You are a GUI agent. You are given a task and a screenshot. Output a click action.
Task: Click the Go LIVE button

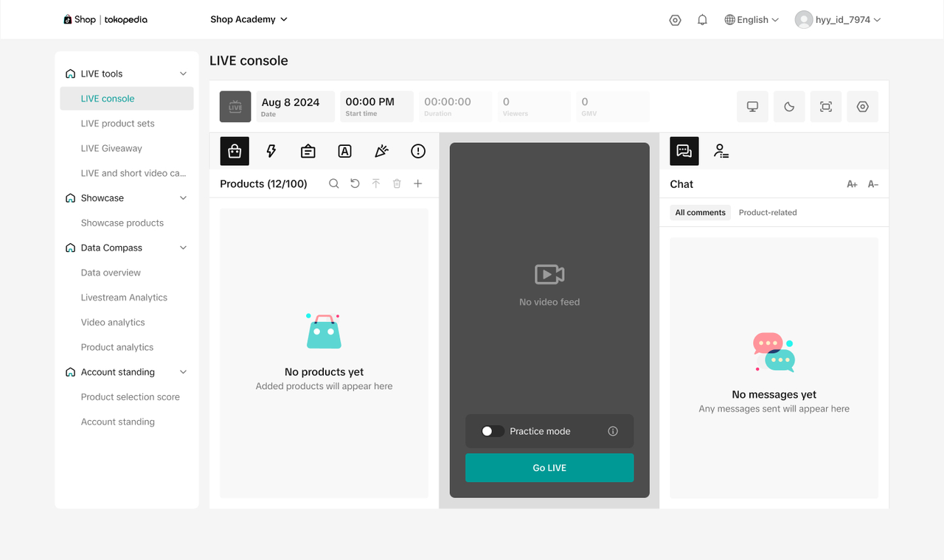pyautogui.click(x=549, y=468)
